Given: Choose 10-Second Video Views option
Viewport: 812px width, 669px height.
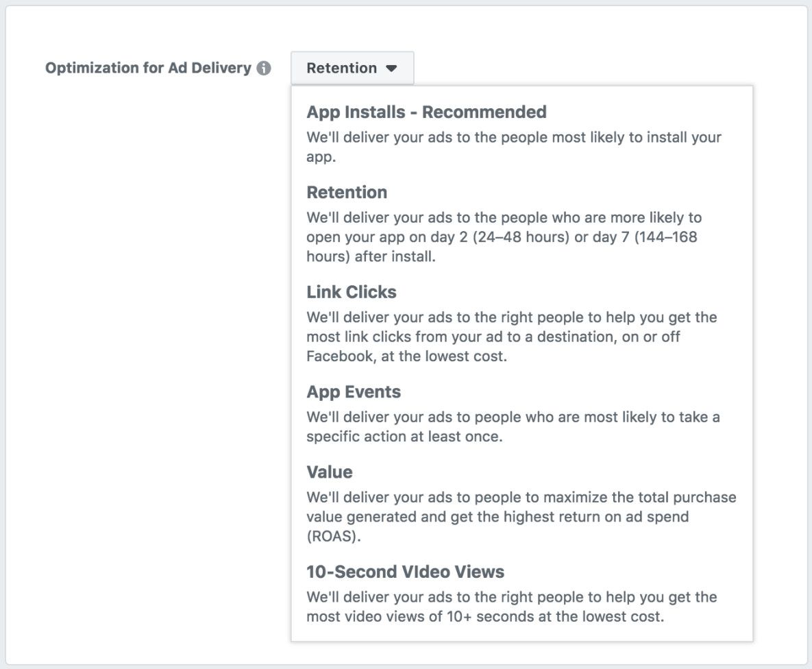Looking at the screenshot, I should 405,572.
